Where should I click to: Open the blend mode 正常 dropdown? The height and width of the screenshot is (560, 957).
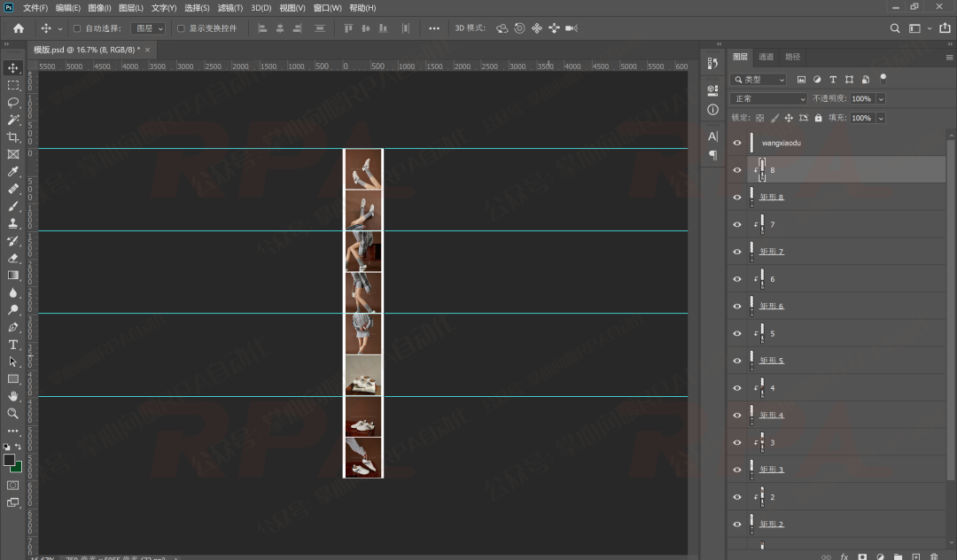click(x=768, y=98)
